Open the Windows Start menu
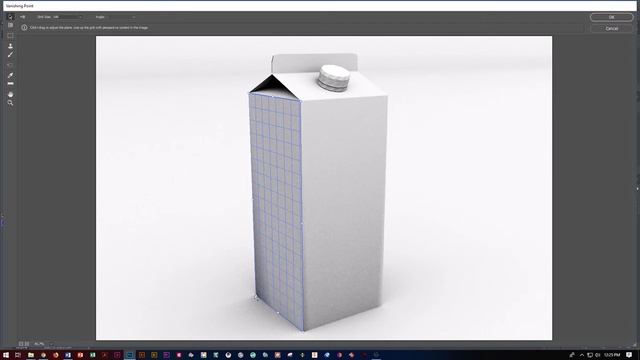Image resolution: width=640 pixels, height=360 pixels. pos(6,355)
